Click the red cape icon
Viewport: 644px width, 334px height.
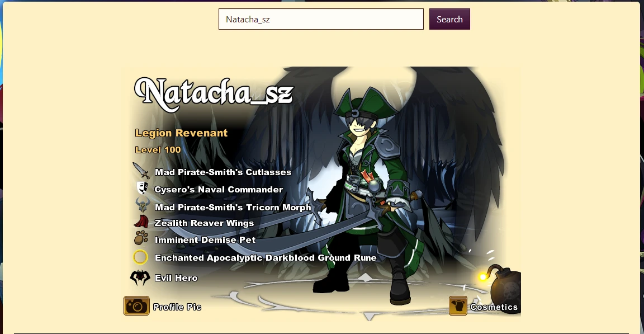pyautogui.click(x=141, y=222)
